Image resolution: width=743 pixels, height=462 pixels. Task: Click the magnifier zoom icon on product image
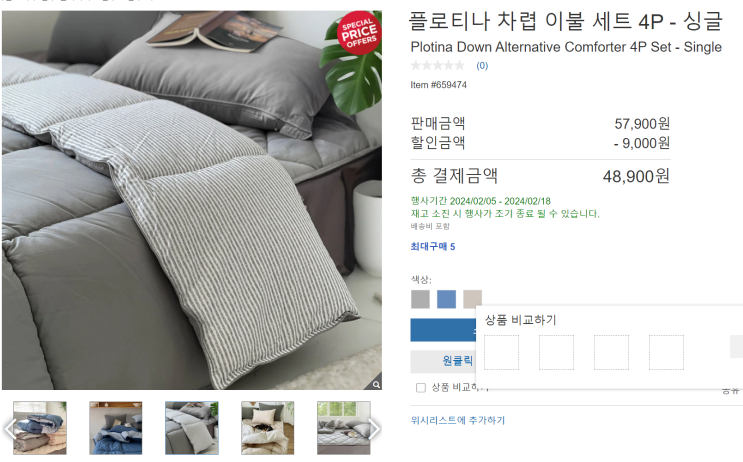[376, 384]
